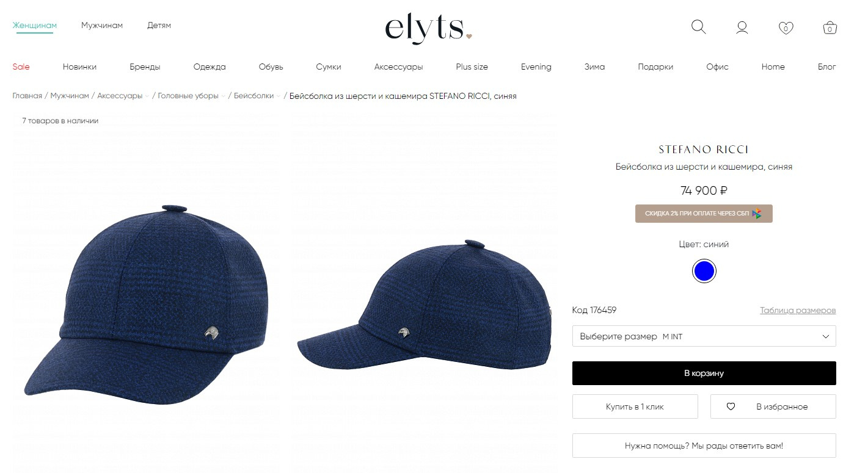The height and width of the screenshot is (473, 868).
Task: Click Купить в 1 клик button
Action: coord(635,406)
